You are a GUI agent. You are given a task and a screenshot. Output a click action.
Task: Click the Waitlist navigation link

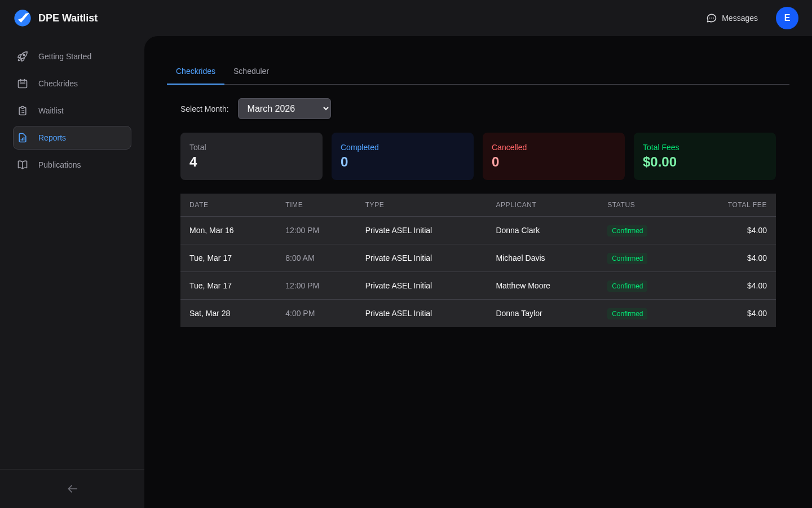[x=51, y=111]
